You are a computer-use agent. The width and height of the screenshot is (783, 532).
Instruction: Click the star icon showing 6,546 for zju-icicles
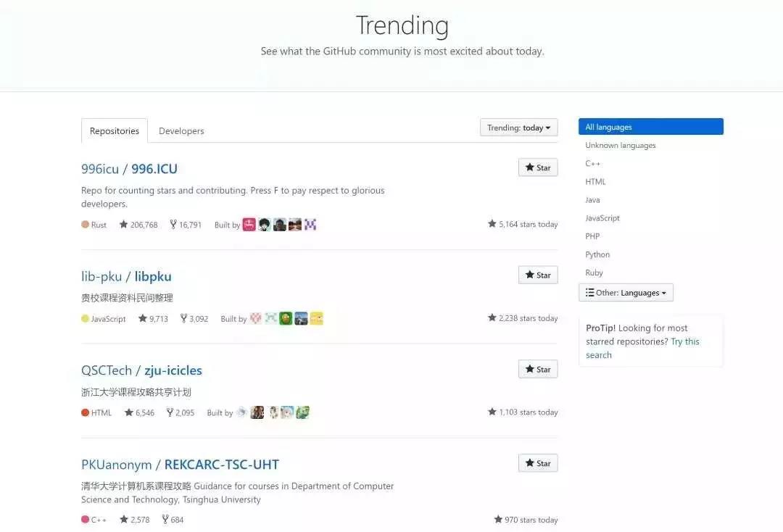tap(129, 412)
